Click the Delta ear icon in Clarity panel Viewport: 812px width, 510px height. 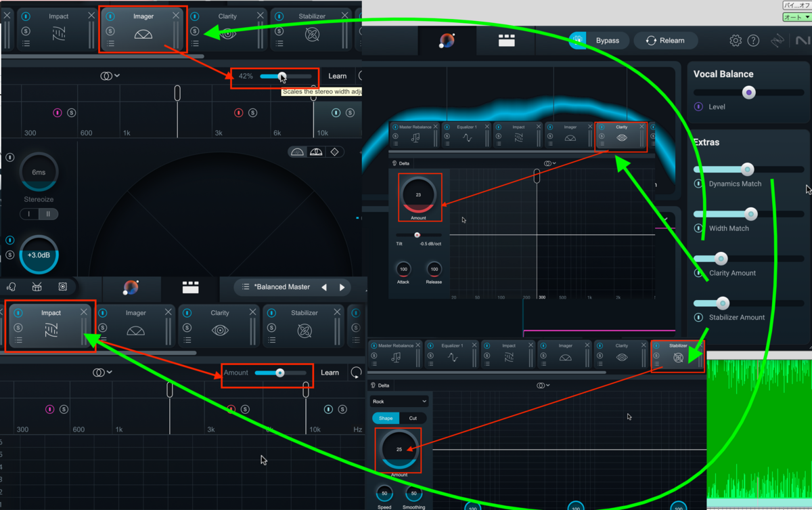click(x=394, y=163)
